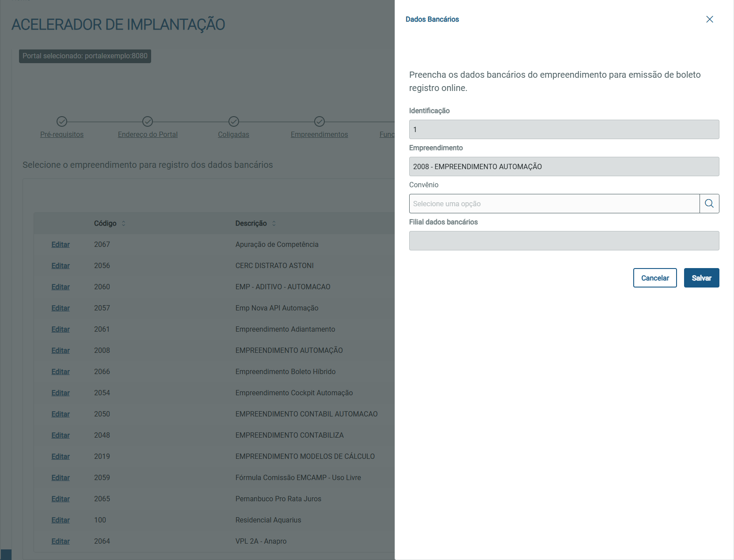
Task: Cancel the bank data form
Action: pos(655,278)
